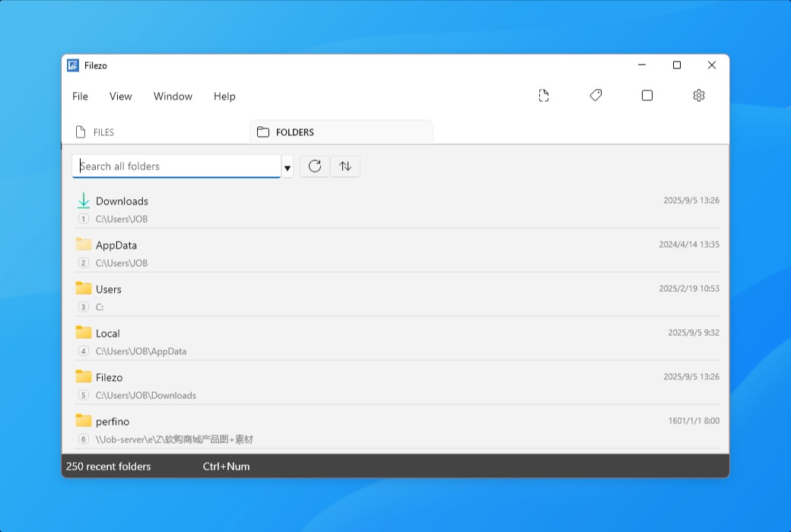The height and width of the screenshot is (532, 791).
Task: Select the perfino folder name
Action: click(x=113, y=422)
